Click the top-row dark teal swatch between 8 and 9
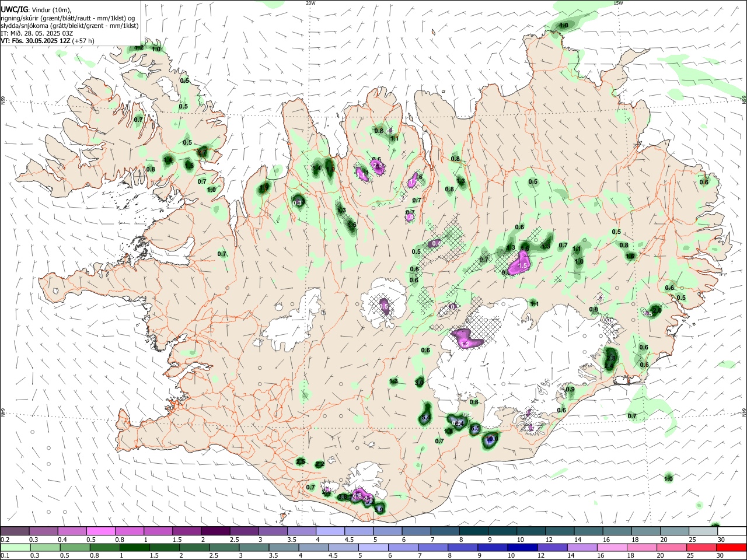This screenshot has width=747, height=560. coord(474,531)
